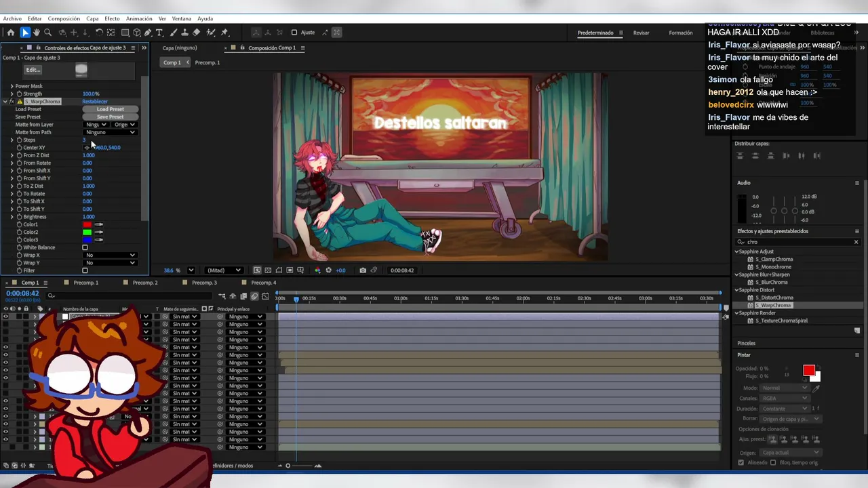Select S_DistortChroma in the effects list
Screen dimensions: 868x488
pos(774,298)
